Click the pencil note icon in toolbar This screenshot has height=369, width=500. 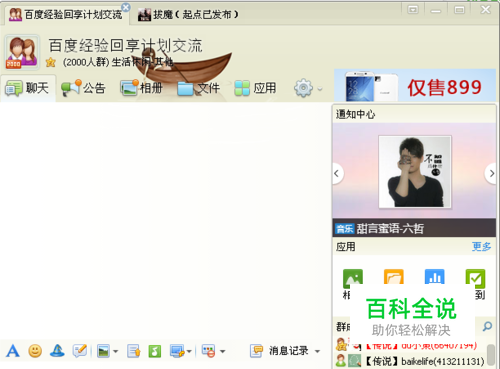tap(80, 351)
